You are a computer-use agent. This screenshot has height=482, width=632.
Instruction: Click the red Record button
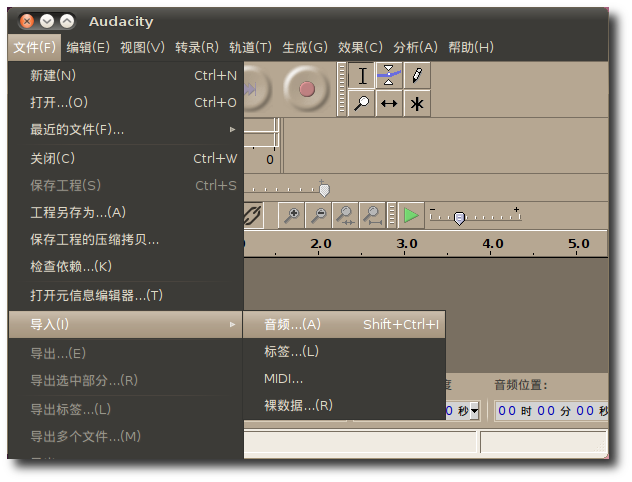click(x=307, y=89)
